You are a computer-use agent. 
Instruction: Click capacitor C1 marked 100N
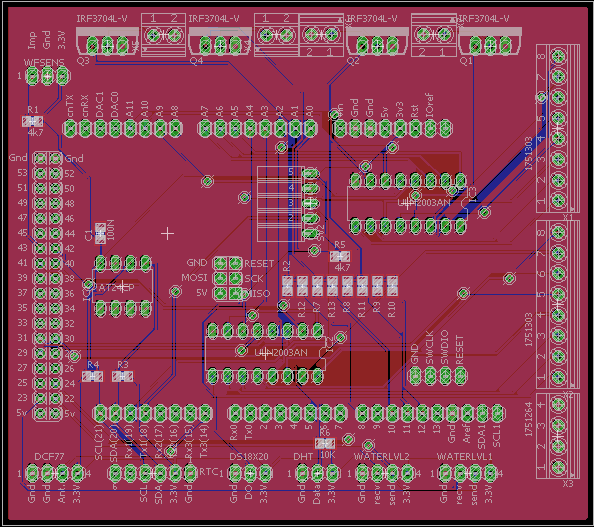coord(100,233)
